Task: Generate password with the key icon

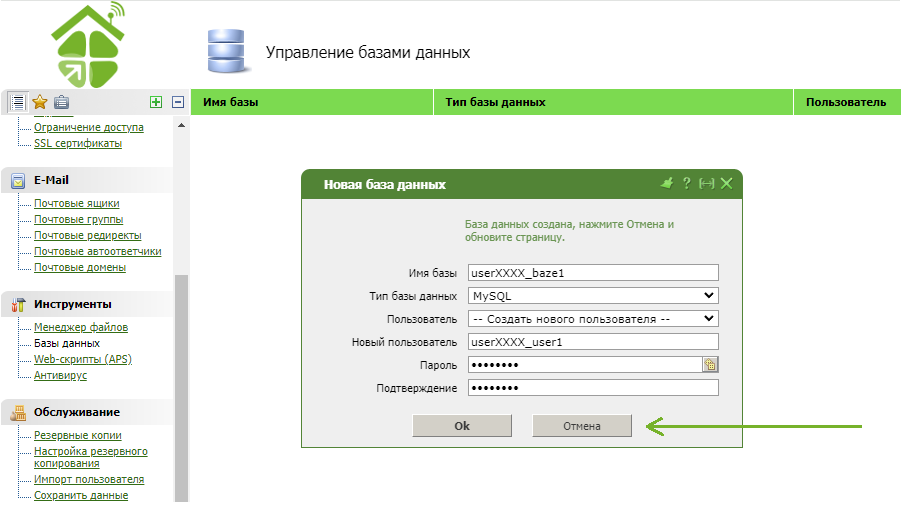Action: tap(710, 365)
